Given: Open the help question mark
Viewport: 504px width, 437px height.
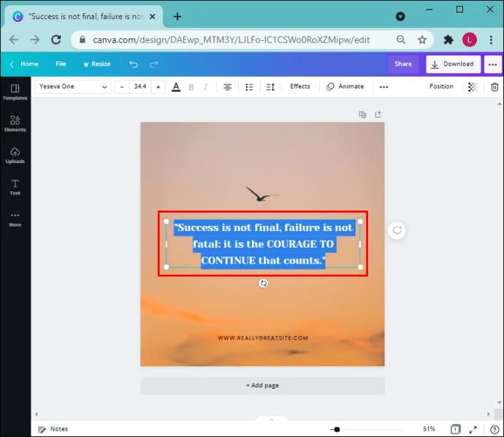Looking at the screenshot, I should coord(495,429).
